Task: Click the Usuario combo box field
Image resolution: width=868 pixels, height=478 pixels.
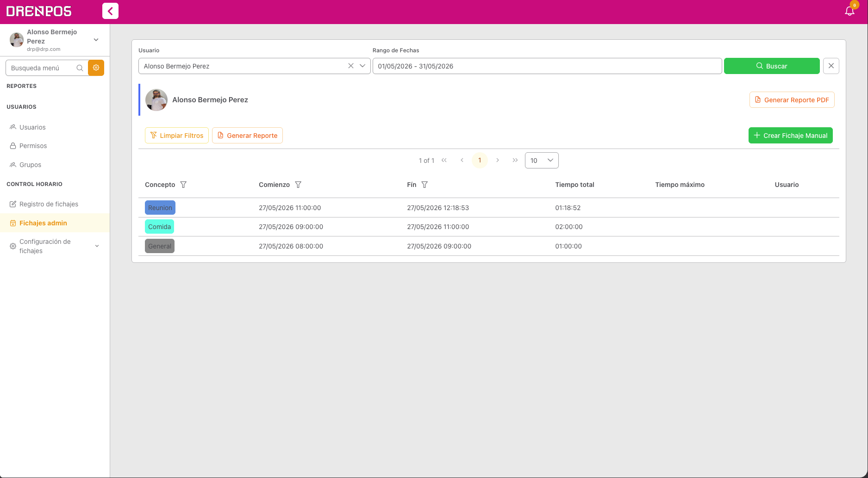Action: point(254,66)
